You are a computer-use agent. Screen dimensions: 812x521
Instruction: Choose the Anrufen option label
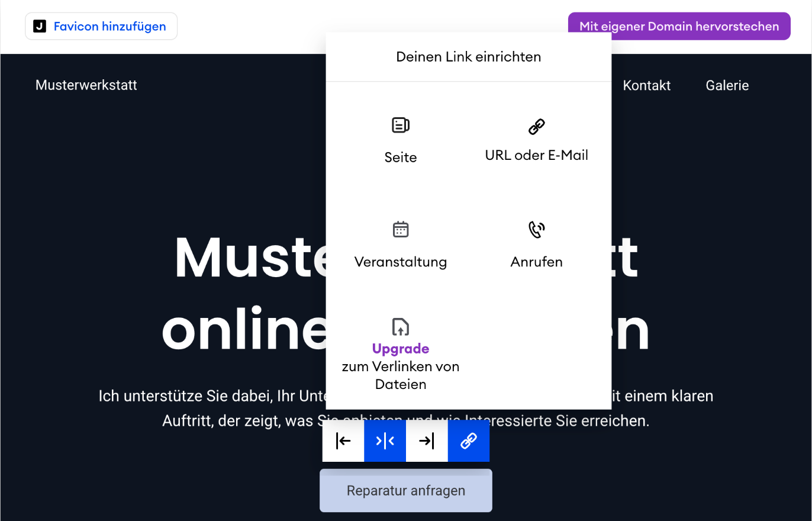click(x=537, y=262)
